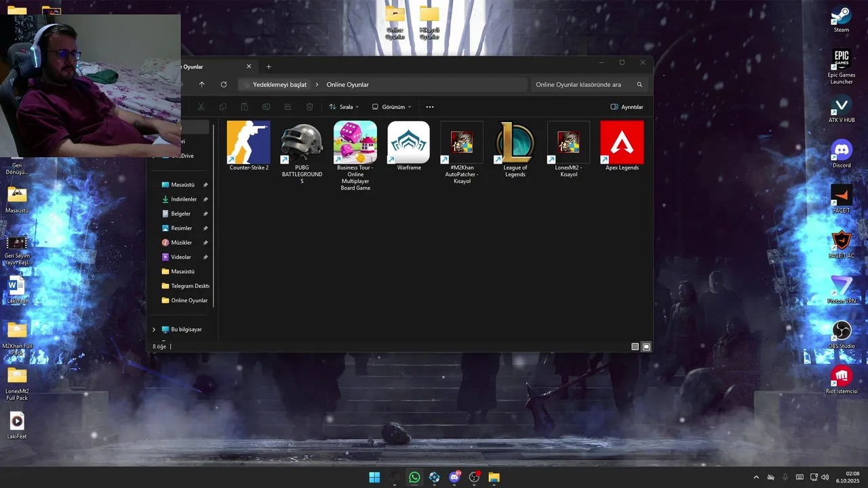Select the PUBG BATTLEGROUNDS shortcut
Viewport: 868px width, 488px height.
pos(302,152)
